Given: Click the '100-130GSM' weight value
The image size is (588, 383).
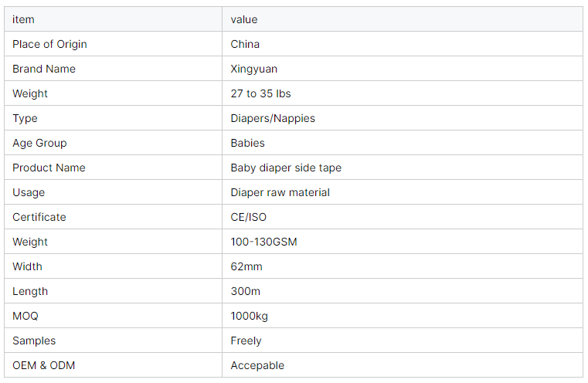Looking at the screenshot, I should click(x=263, y=242).
